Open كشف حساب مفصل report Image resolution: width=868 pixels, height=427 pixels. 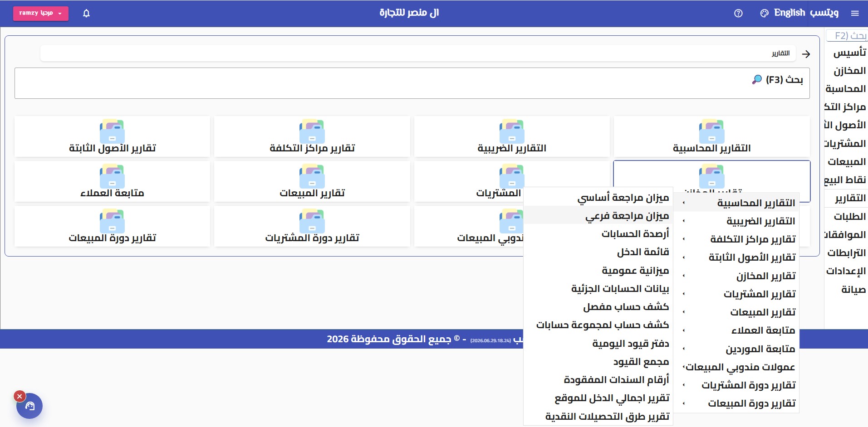coord(598,307)
